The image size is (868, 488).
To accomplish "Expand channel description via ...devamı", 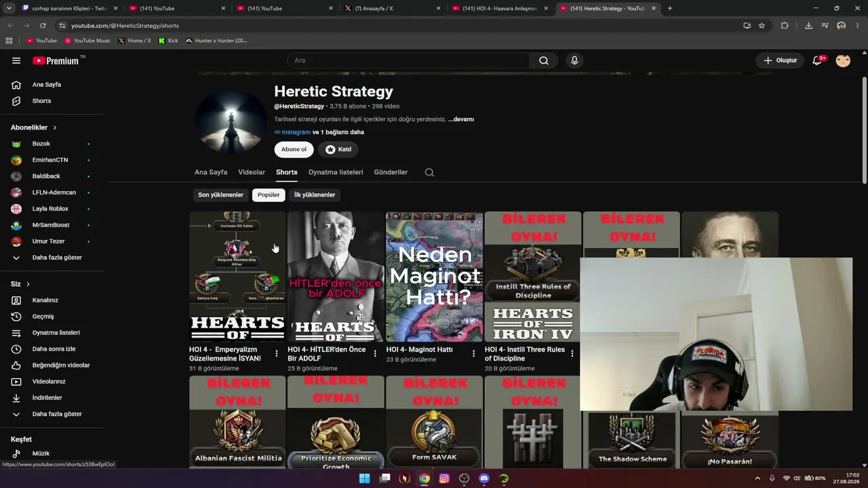I will point(461,119).
